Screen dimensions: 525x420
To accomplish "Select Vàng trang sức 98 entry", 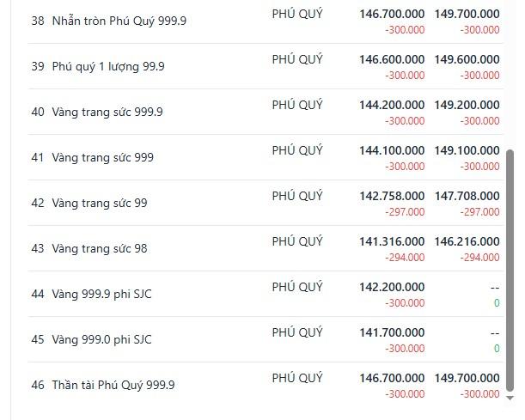I will [266, 248].
